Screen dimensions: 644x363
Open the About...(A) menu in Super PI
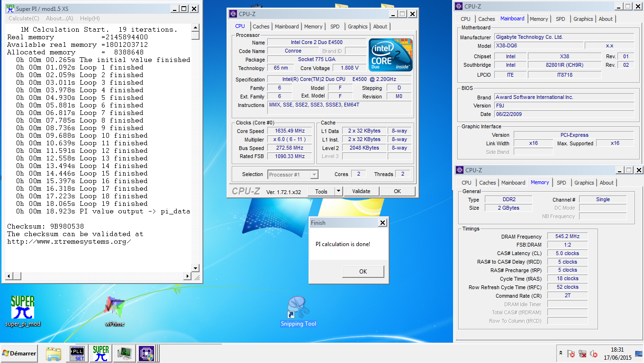pos(59,18)
